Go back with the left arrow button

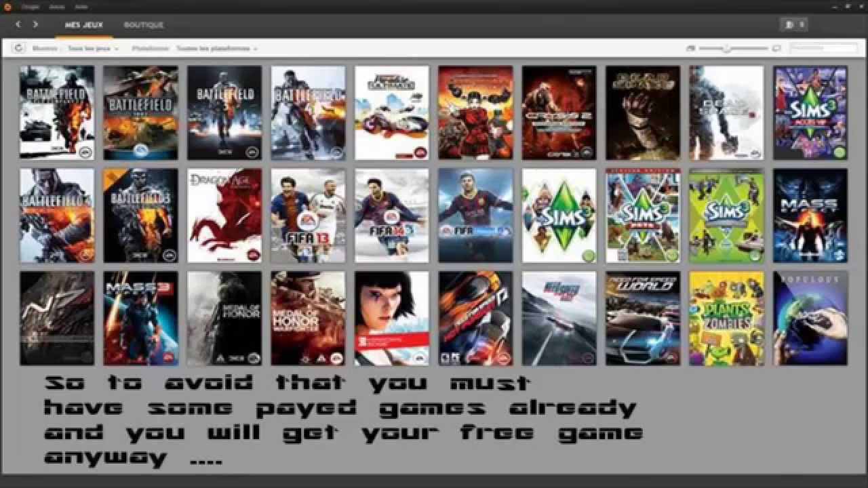pyautogui.click(x=18, y=24)
